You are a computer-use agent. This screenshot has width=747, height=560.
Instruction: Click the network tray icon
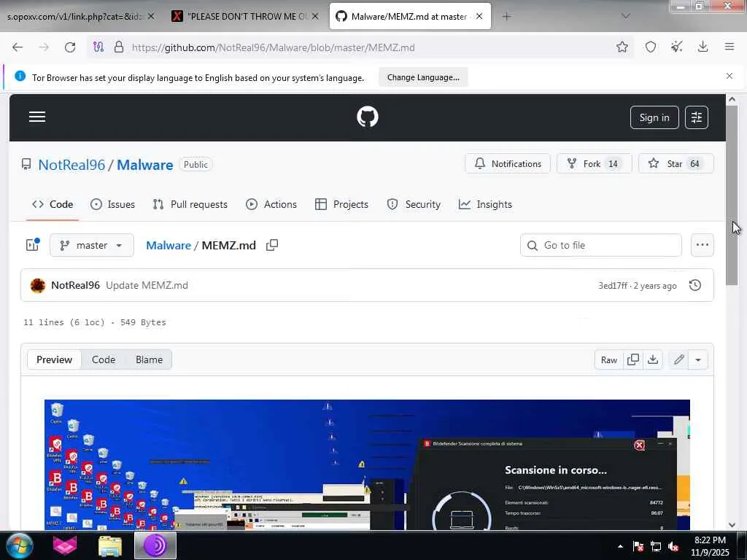pos(656,547)
